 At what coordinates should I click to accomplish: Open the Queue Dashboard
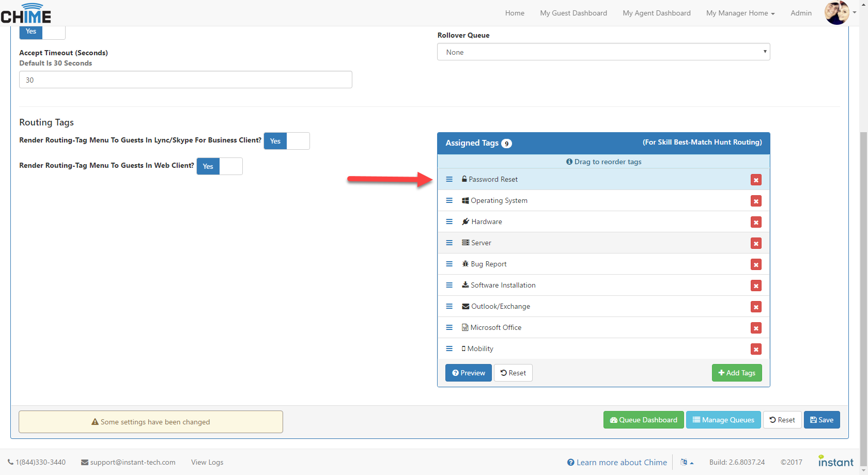click(644, 420)
